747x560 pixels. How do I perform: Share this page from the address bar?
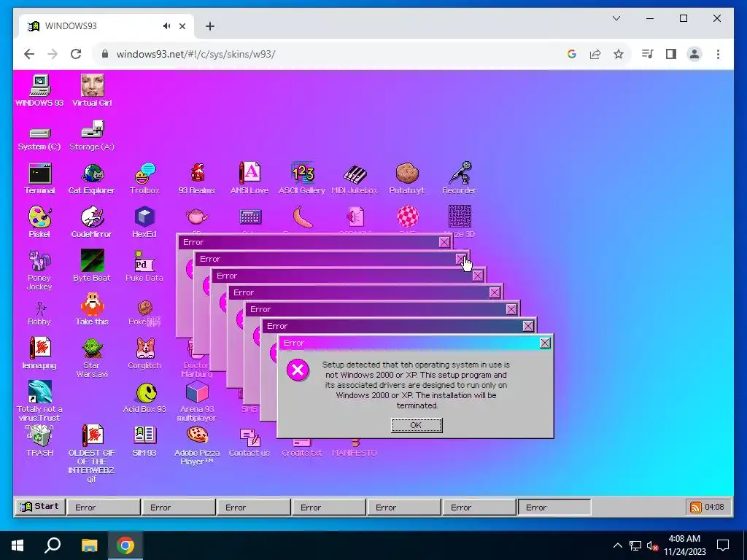point(595,54)
